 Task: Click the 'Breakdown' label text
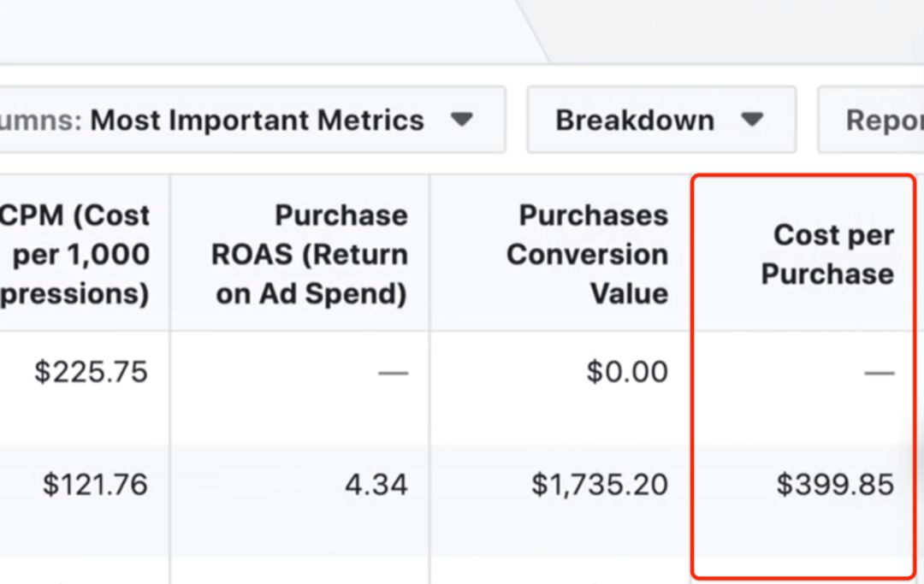click(635, 120)
